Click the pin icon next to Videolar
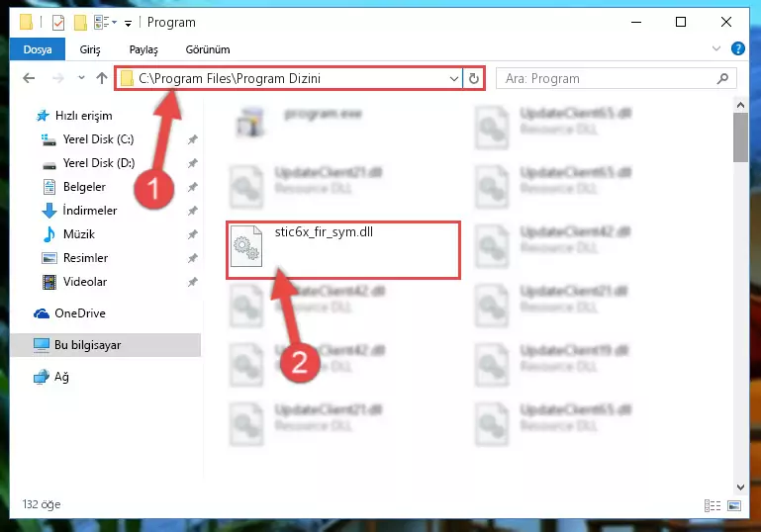The width and height of the screenshot is (761, 532). (193, 282)
